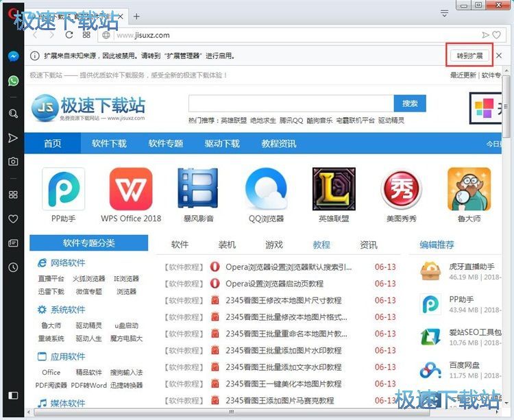This screenshot has width=514, height=420.
Task: Click the 百度网盘 icon thumbnail
Action: tap(430, 369)
